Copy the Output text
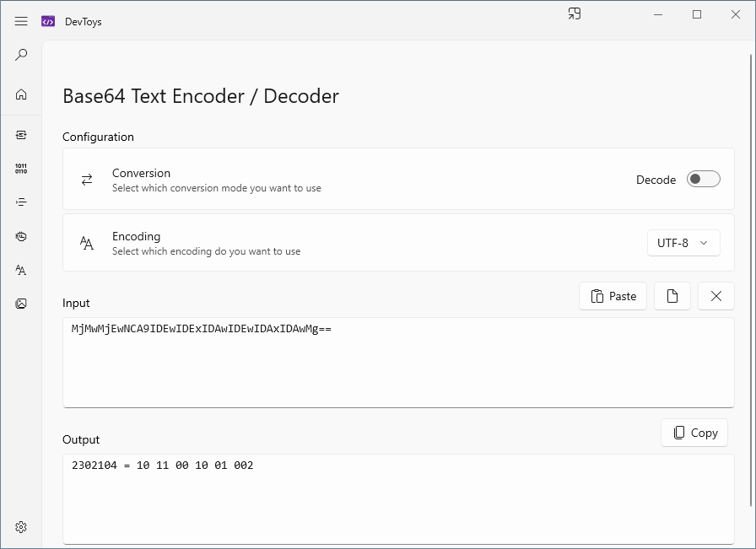 [694, 433]
